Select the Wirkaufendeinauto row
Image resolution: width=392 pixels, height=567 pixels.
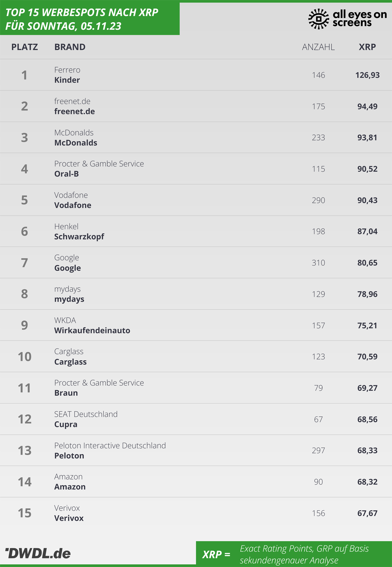pyautogui.click(x=196, y=325)
